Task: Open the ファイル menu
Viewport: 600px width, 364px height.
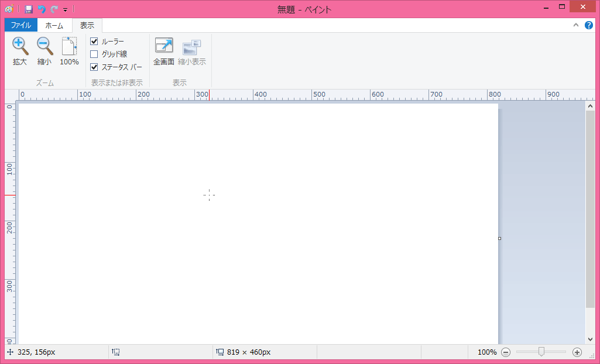Action: [21, 25]
